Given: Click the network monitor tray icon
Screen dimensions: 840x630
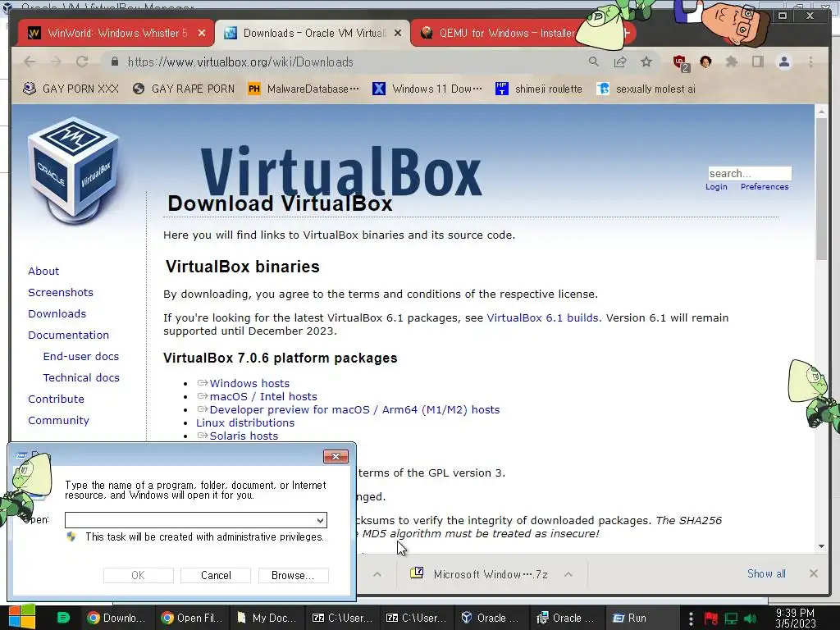Looking at the screenshot, I should click(731, 619).
